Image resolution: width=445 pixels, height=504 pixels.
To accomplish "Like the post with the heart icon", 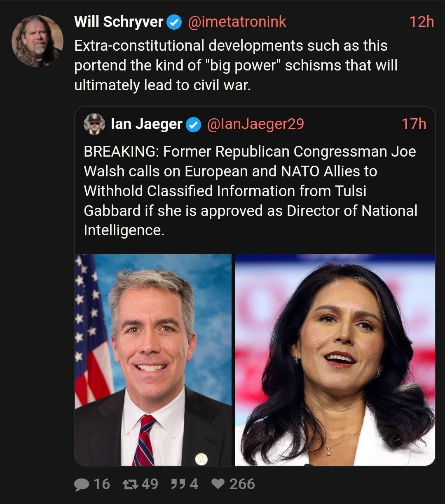I will click(218, 484).
